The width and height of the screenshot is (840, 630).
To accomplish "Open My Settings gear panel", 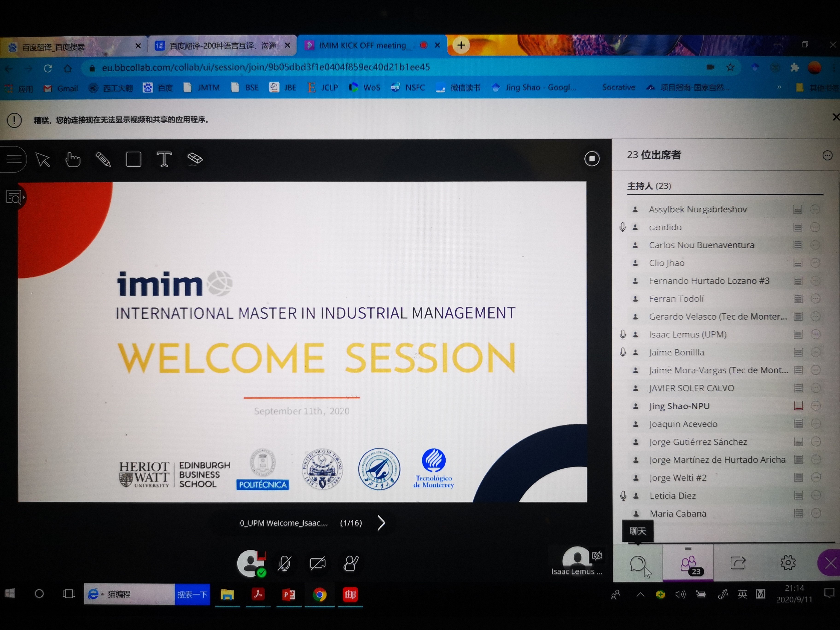I will coord(787,563).
